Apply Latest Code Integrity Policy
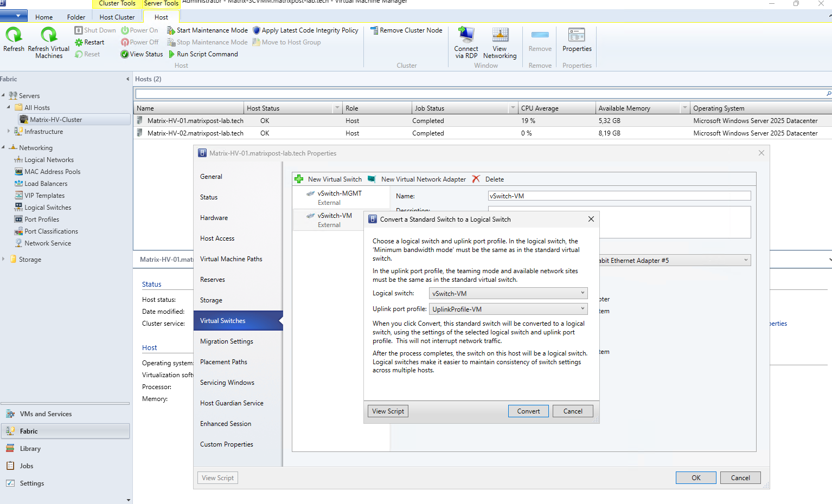 (x=305, y=30)
